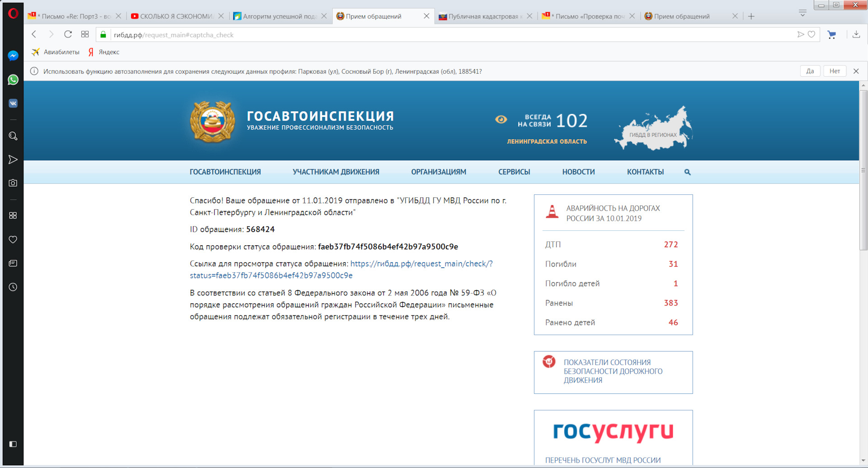Expand the tab list menu
868x468 pixels.
point(802,13)
